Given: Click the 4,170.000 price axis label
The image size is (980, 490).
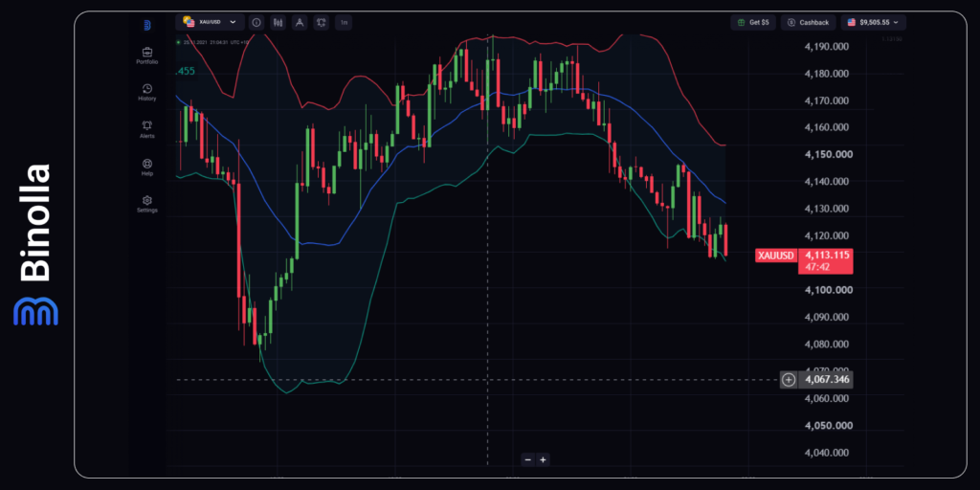Looking at the screenshot, I should [x=826, y=100].
